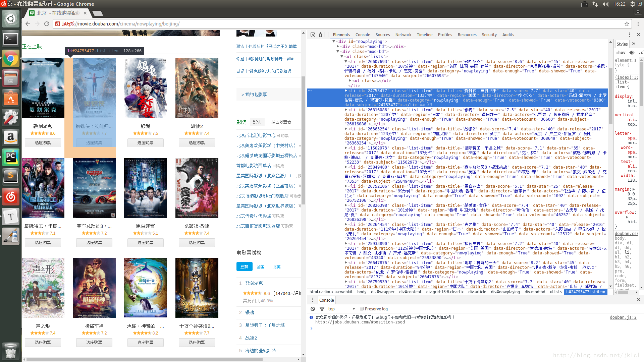The height and width of the screenshot is (362, 644).
Task: Open NetEase Cloud Music launcher icon
Action: (x=11, y=196)
